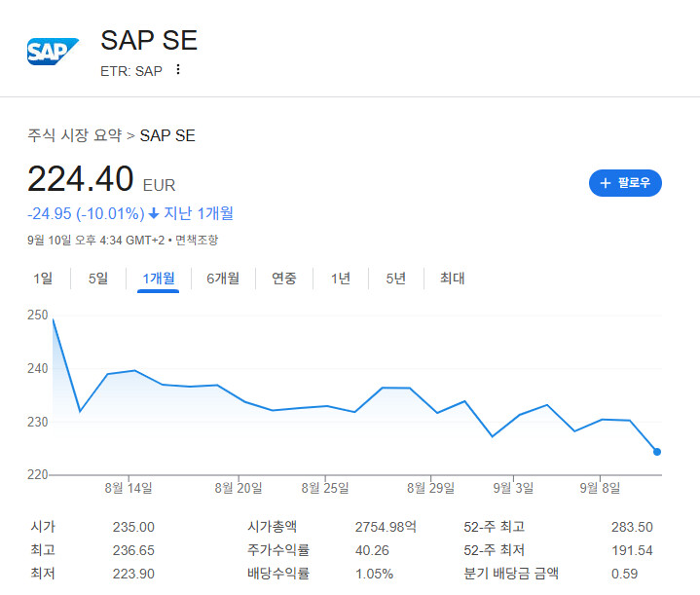700x595 pixels.
Task: Click the SAP logo icon
Action: (53, 52)
